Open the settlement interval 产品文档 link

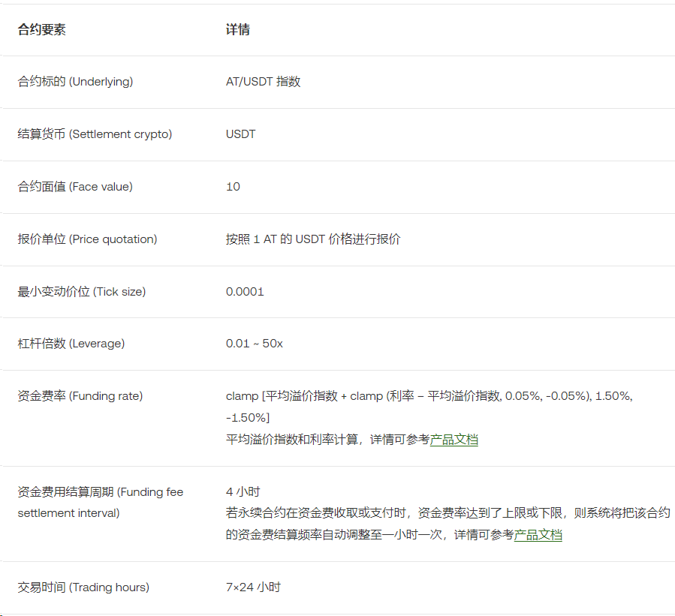click(x=540, y=536)
